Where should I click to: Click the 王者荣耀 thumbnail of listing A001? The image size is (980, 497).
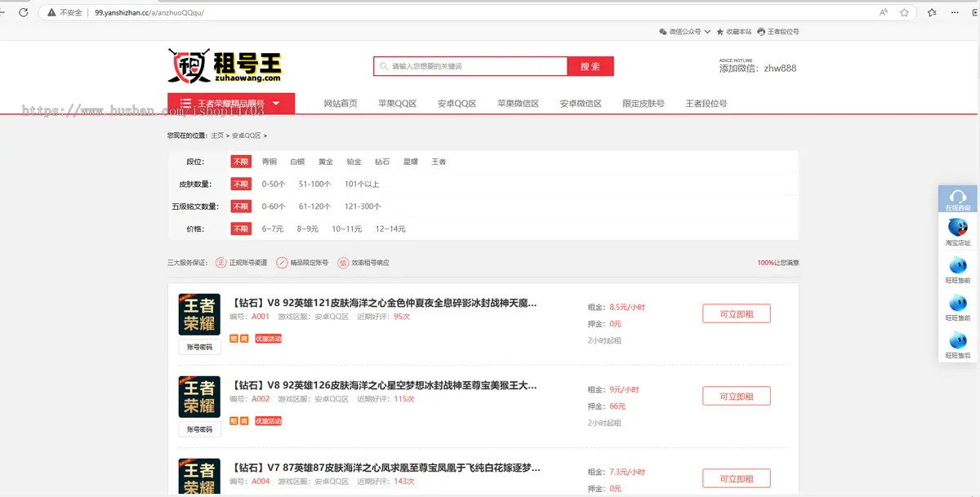199,314
